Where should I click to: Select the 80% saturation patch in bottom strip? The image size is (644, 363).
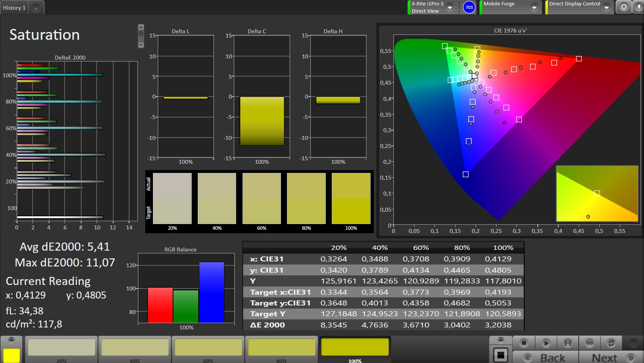[x=282, y=347]
